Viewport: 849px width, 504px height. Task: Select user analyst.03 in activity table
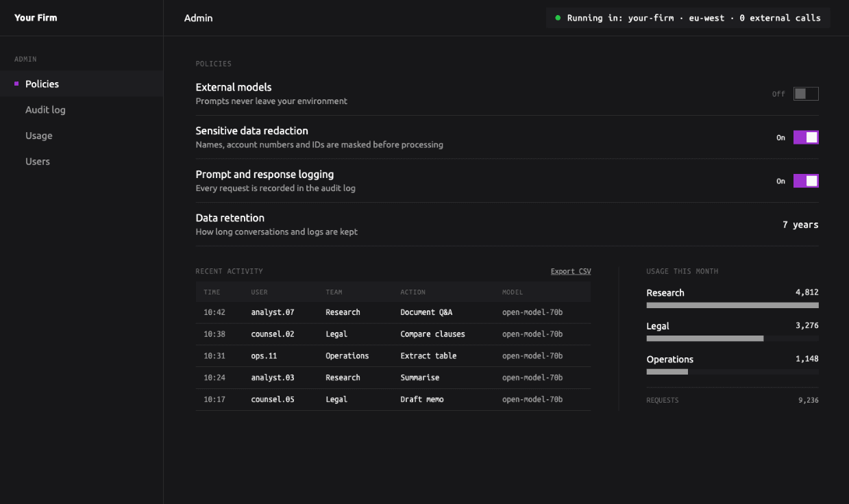[x=273, y=377]
